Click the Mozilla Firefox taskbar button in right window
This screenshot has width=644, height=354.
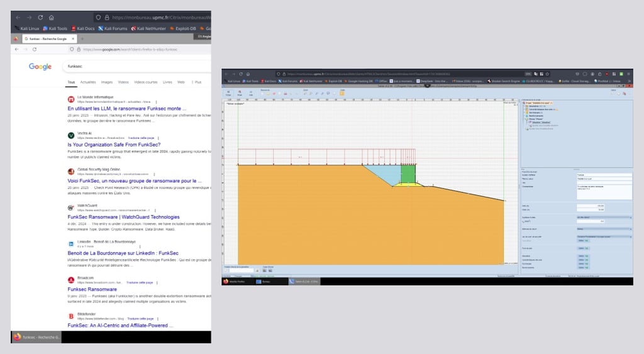point(237,281)
